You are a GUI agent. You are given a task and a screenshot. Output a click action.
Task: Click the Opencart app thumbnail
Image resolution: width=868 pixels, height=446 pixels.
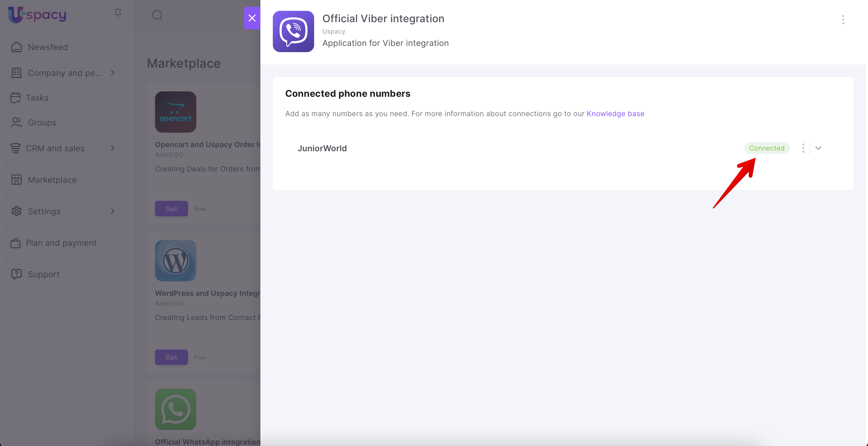[x=175, y=112]
